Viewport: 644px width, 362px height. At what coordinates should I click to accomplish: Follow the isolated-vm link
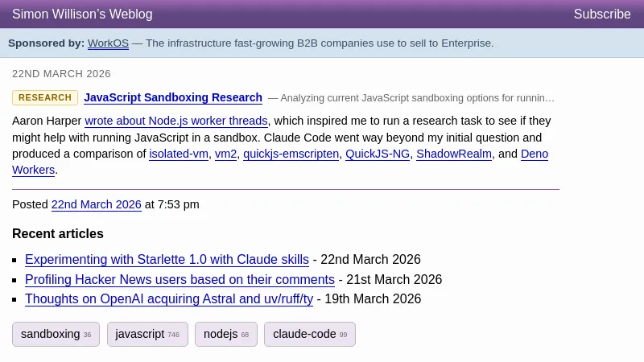tap(179, 154)
